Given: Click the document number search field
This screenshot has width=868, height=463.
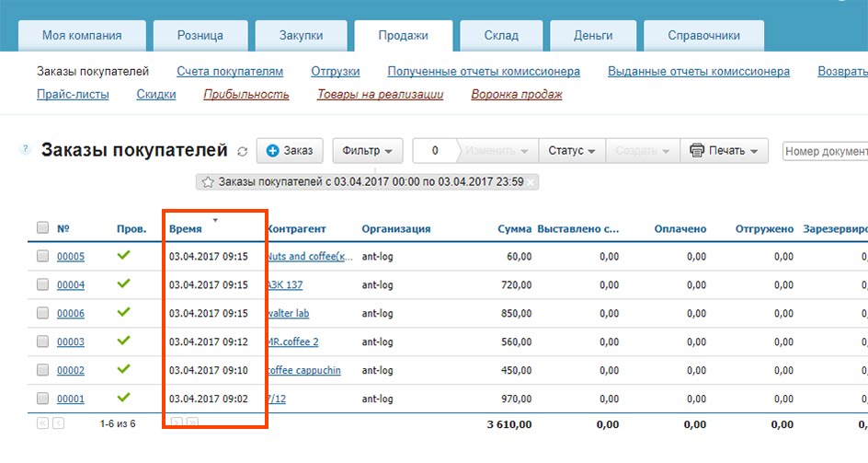Looking at the screenshot, I should click(x=826, y=151).
